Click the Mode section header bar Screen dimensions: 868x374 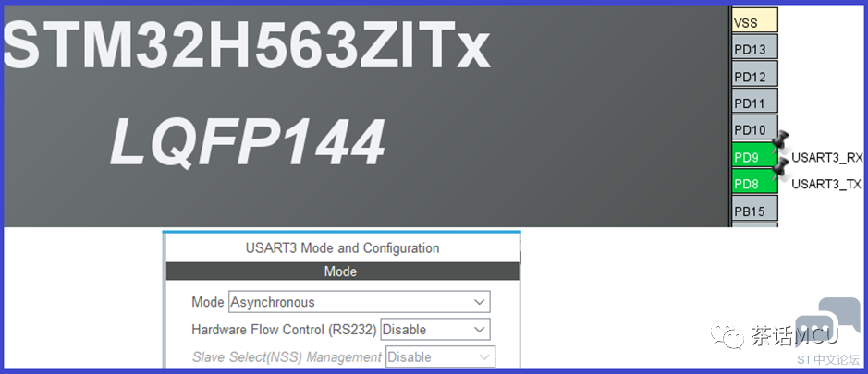(343, 271)
